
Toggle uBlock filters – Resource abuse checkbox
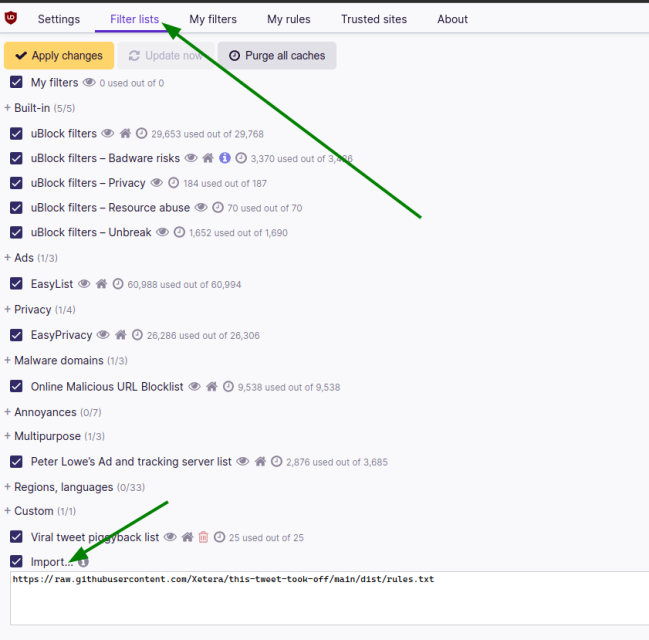click(x=16, y=207)
